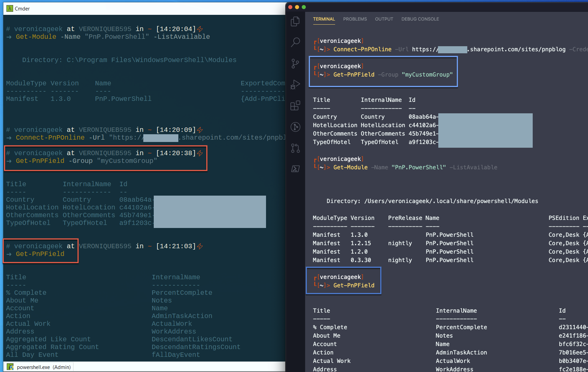The image size is (588, 372).
Task: Select the PowerShell icon in the activity bar
Action: [x=295, y=169]
